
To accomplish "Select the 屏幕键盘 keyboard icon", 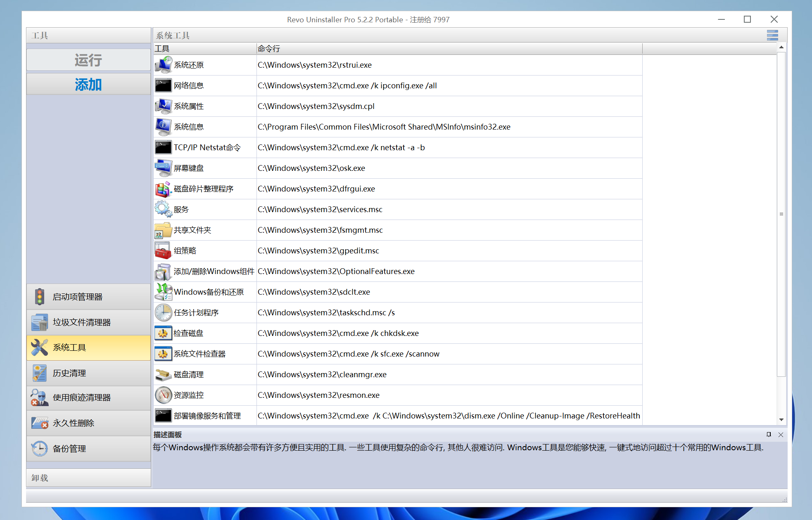I will 164,168.
